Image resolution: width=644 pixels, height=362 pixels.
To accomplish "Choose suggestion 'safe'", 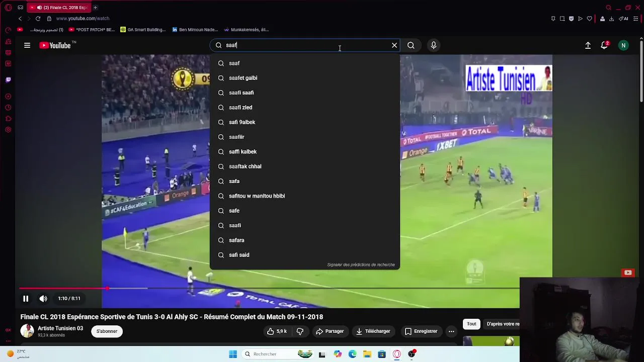I will 305,211.
